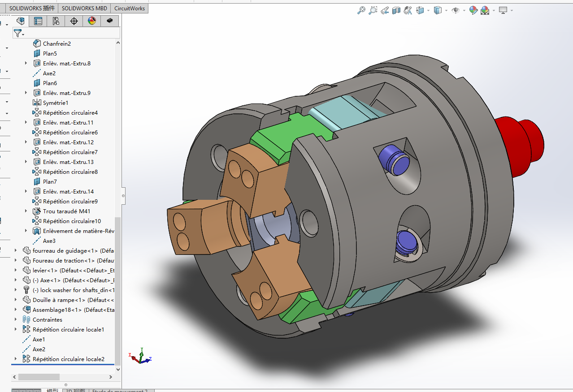Select the (-) Axe<1> component

click(74, 280)
